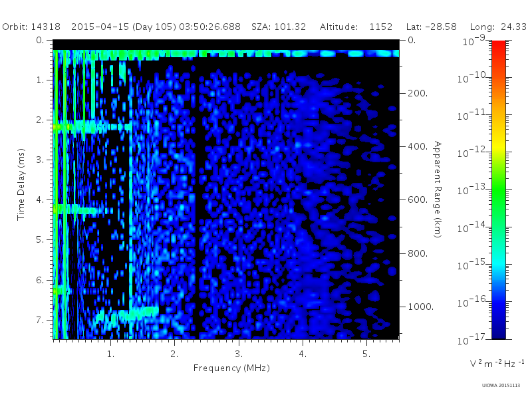This screenshot has height=399, width=532.
Task: Click the Time Delay (ms) axis title
Action: [x=21, y=184]
